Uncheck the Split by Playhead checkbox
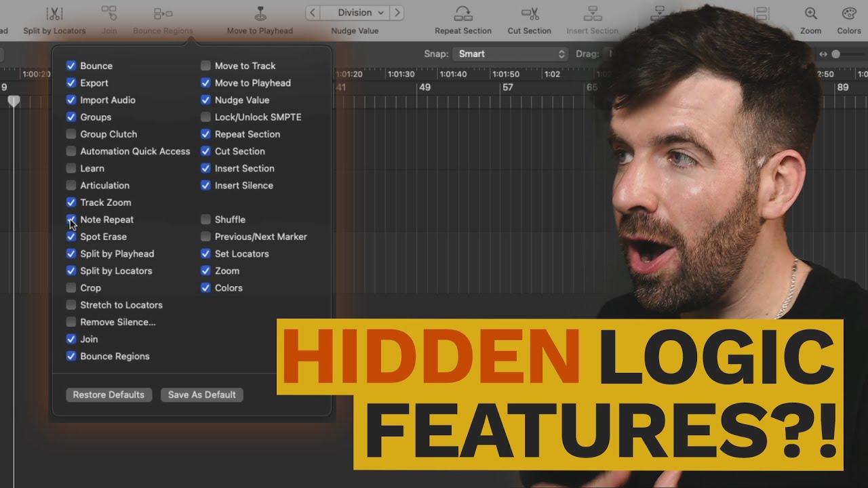 71,253
